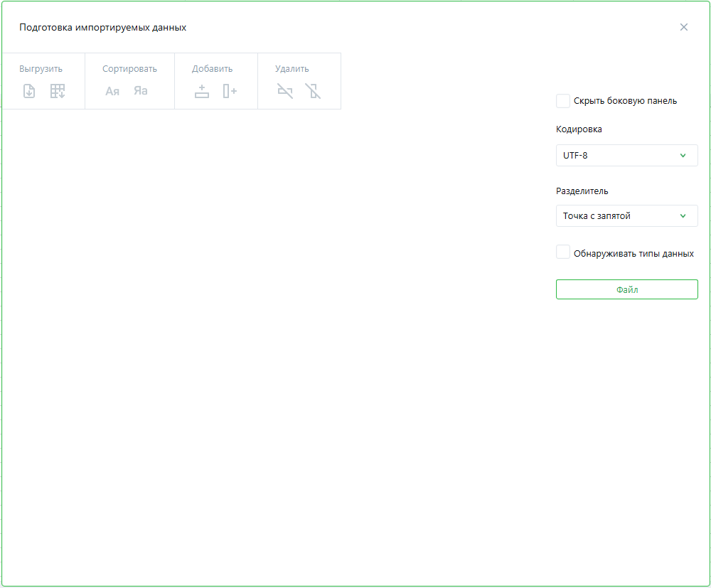
Task: Enable the Скрыть боковую панель checkbox
Action: (563, 101)
